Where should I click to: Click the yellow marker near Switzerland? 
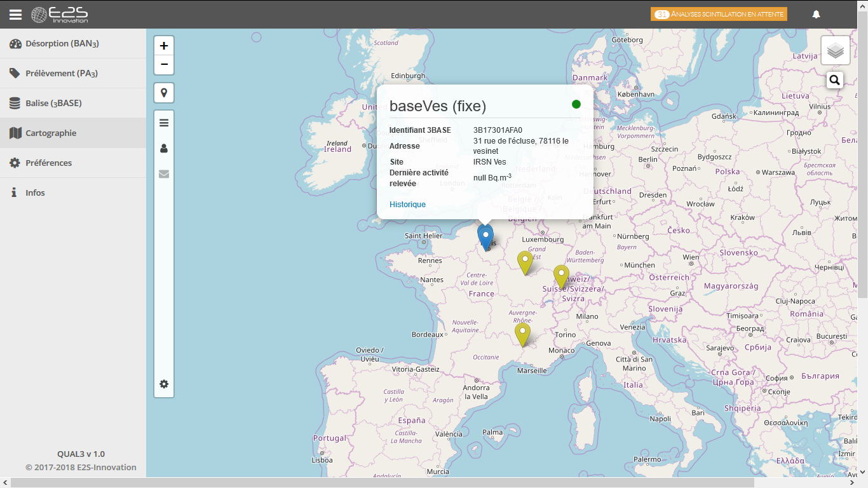pyautogui.click(x=561, y=277)
